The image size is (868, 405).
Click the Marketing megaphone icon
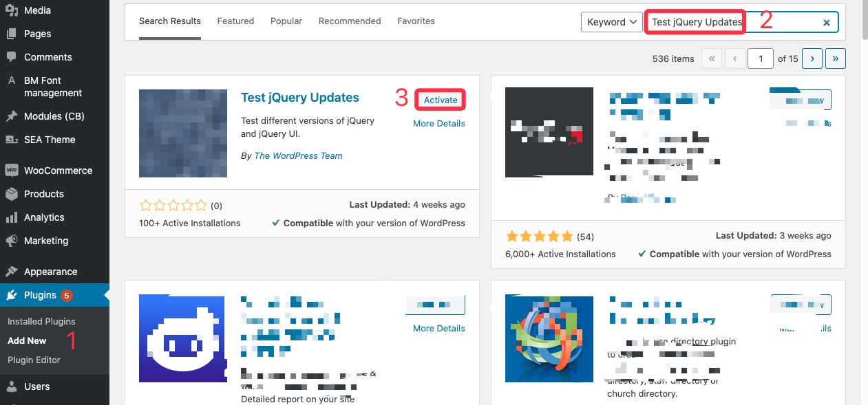tap(12, 241)
